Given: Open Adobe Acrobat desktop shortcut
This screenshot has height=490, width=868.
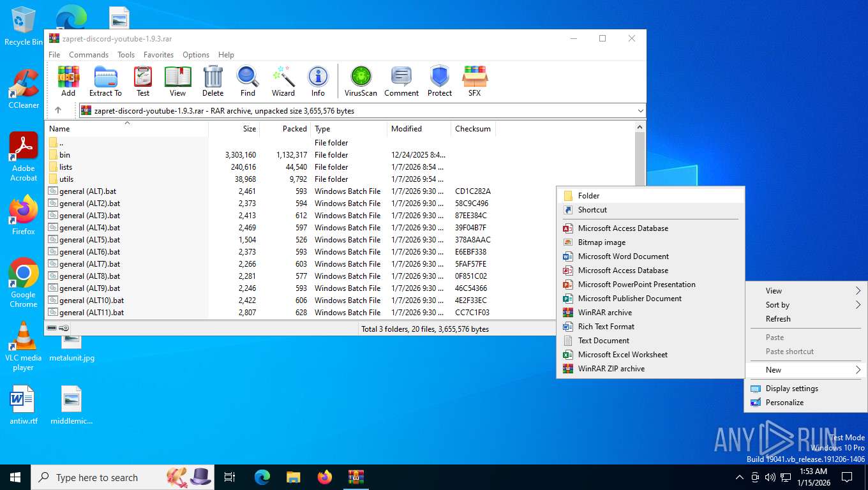Looking at the screenshot, I should [24, 156].
